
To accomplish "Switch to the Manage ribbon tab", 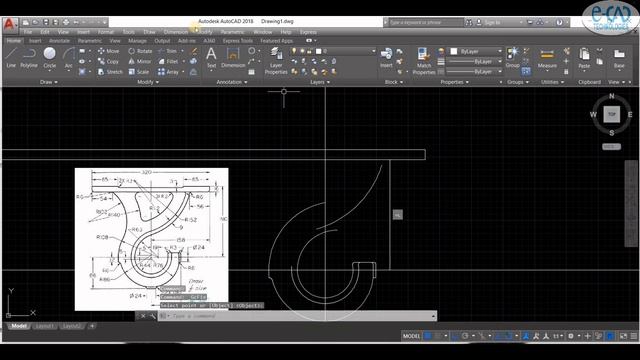I will pyautogui.click(x=137, y=41).
